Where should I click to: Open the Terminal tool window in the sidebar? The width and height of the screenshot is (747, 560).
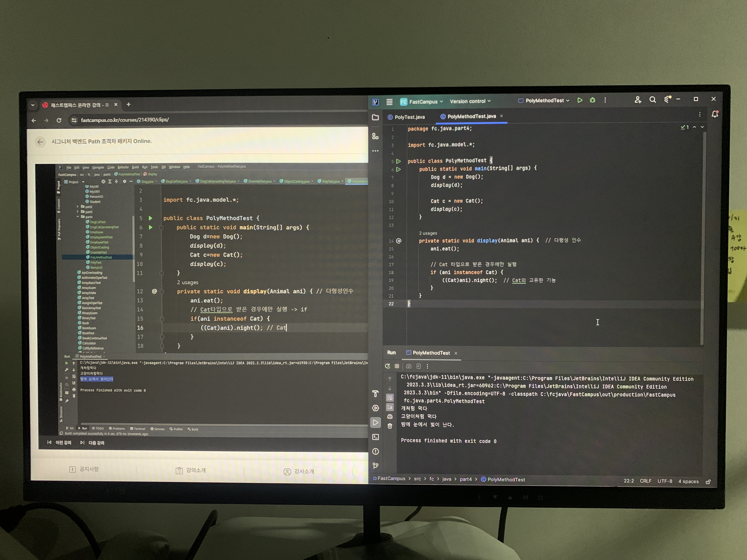click(375, 437)
